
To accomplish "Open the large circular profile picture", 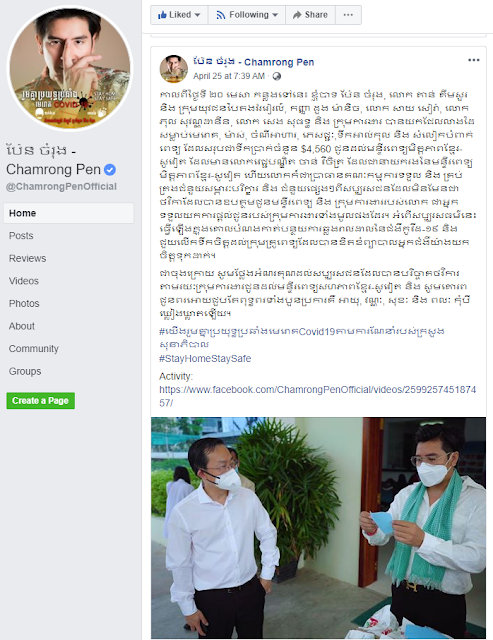I will click(x=70, y=68).
